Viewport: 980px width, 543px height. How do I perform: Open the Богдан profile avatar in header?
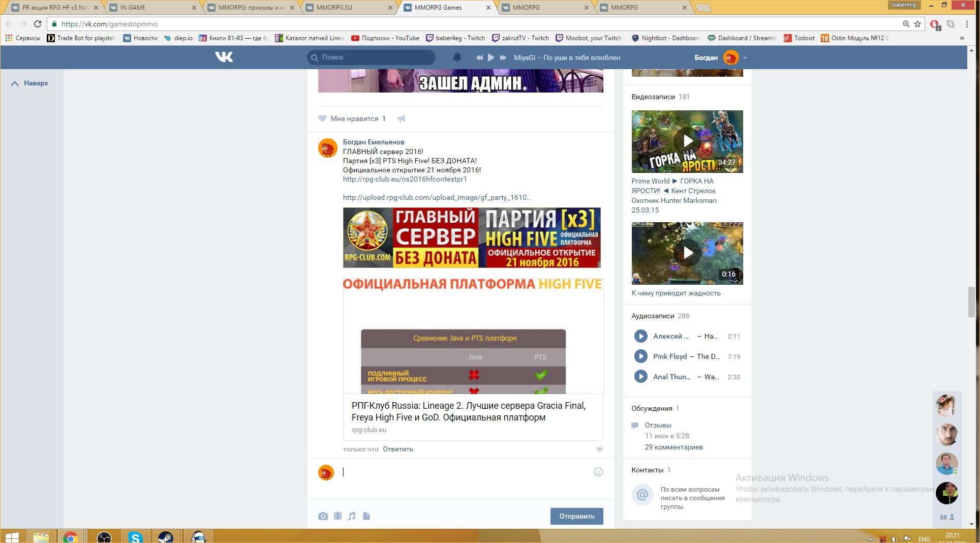731,57
